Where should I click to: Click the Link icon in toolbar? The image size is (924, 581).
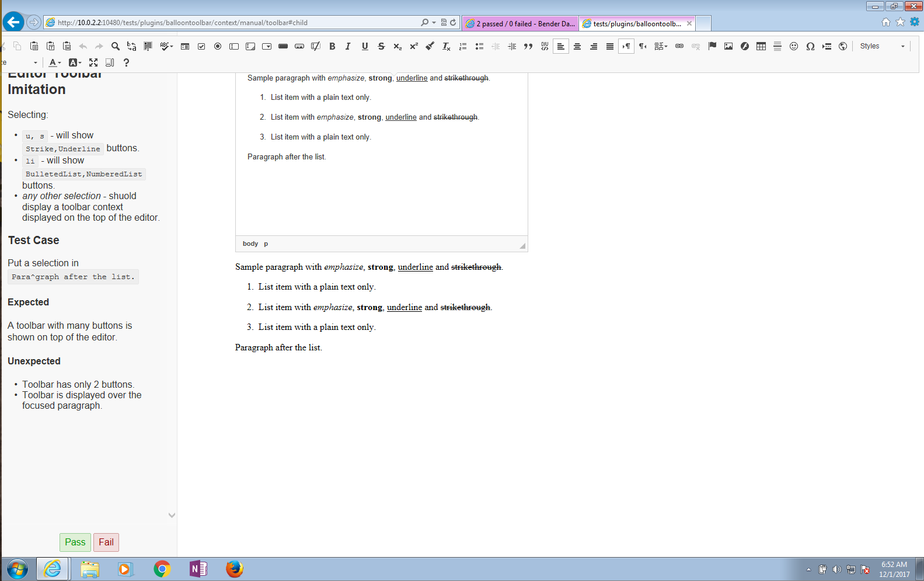[x=679, y=46]
